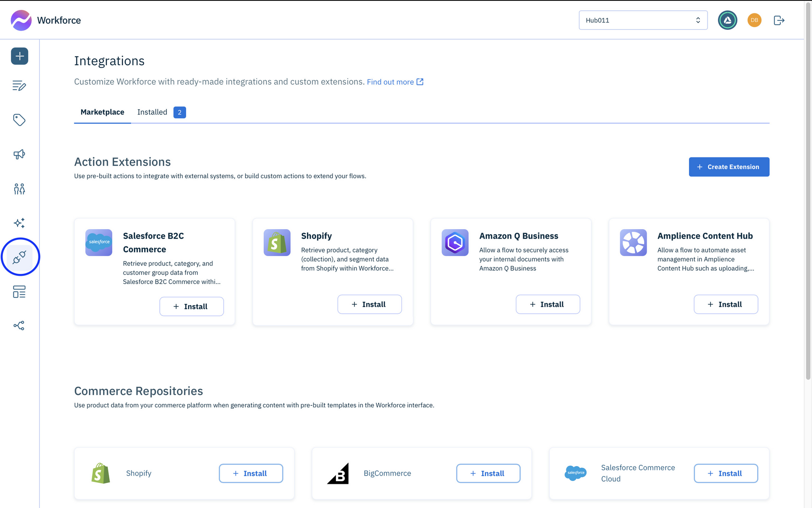The width and height of the screenshot is (812, 508).
Task: Select the megaphone campaigns icon
Action: pyautogui.click(x=19, y=154)
